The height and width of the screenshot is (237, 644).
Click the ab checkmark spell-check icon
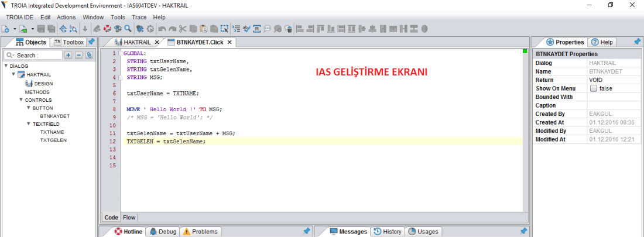point(246,29)
